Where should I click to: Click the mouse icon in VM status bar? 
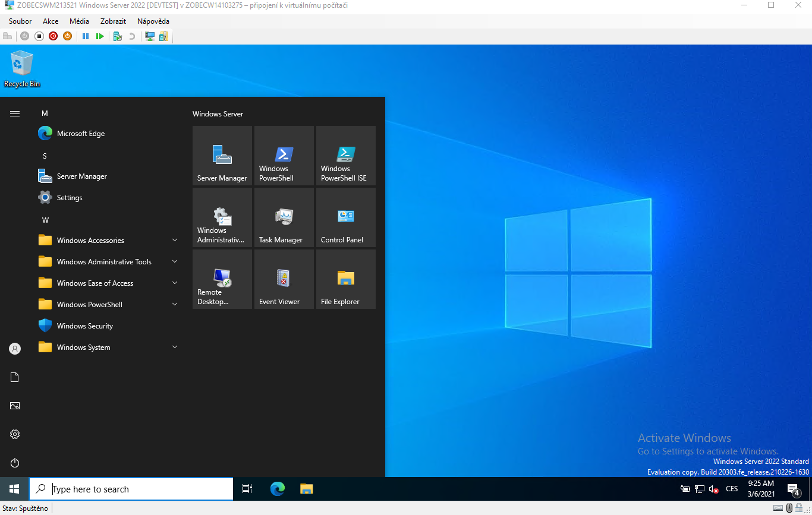pyautogui.click(x=789, y=508)
